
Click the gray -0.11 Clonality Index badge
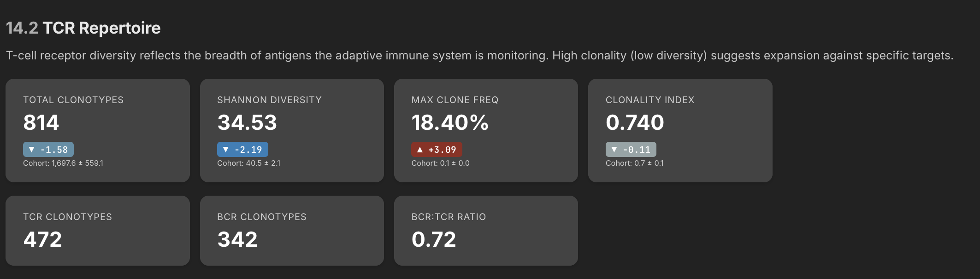[x=631, y=150]
